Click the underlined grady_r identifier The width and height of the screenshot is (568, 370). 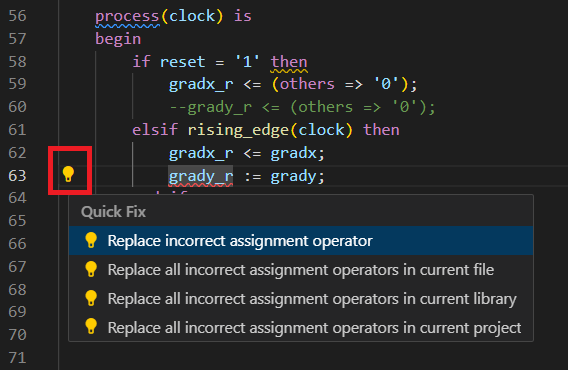(x=201, y=176)
